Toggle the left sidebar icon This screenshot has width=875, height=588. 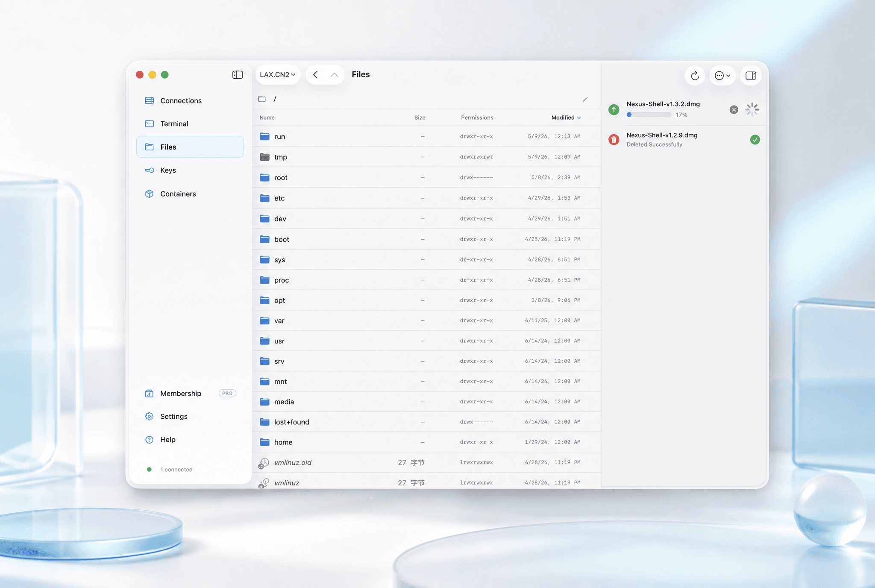click(x=238, y=75)
